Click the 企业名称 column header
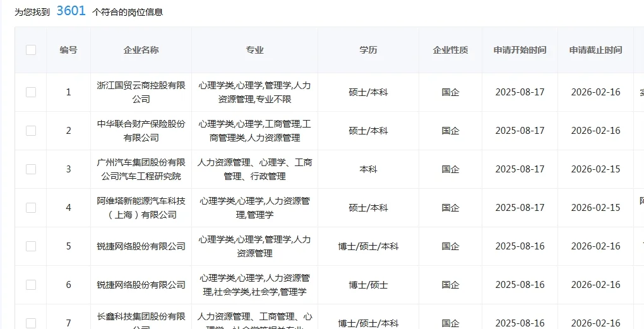 141,50
